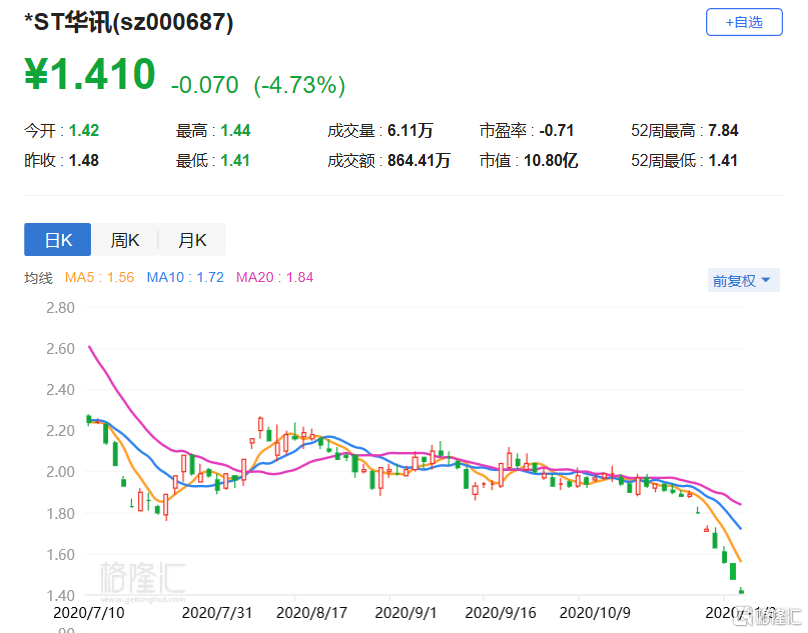Switch to the 周K weekly chart tab

pos(125,240)
